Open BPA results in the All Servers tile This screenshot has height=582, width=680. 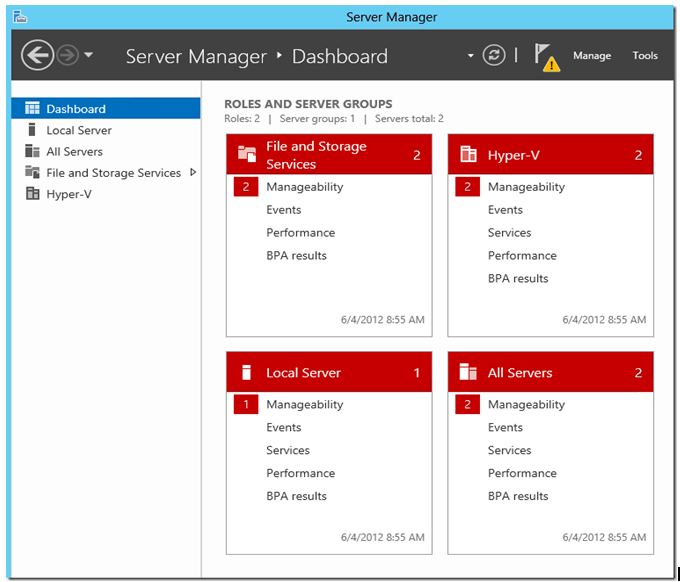(x=518, y=497)
